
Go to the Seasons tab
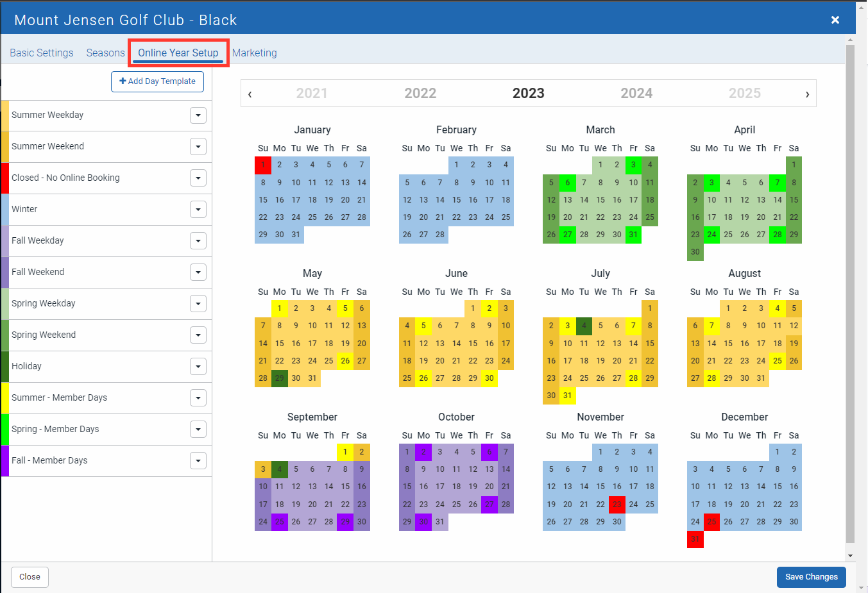(105, 53)
